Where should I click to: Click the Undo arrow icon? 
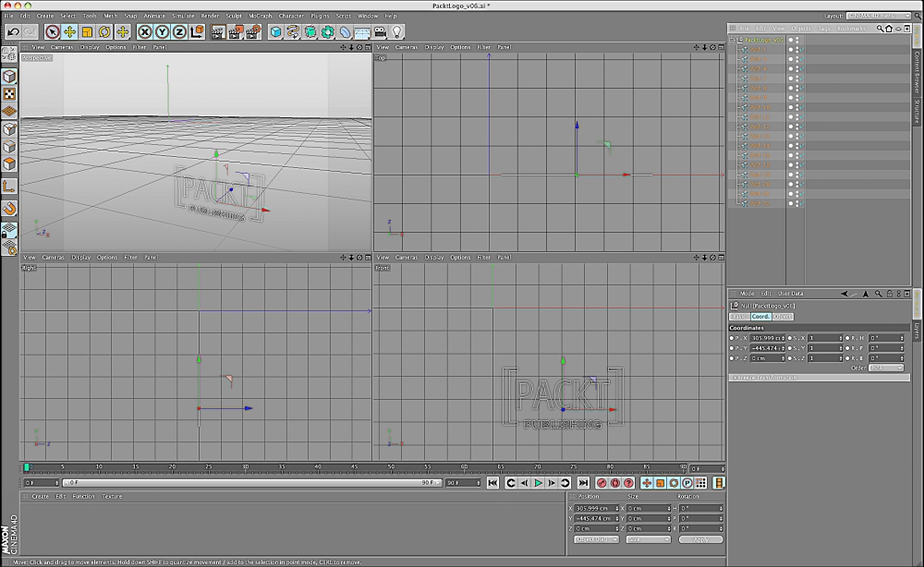pos(13,31)
